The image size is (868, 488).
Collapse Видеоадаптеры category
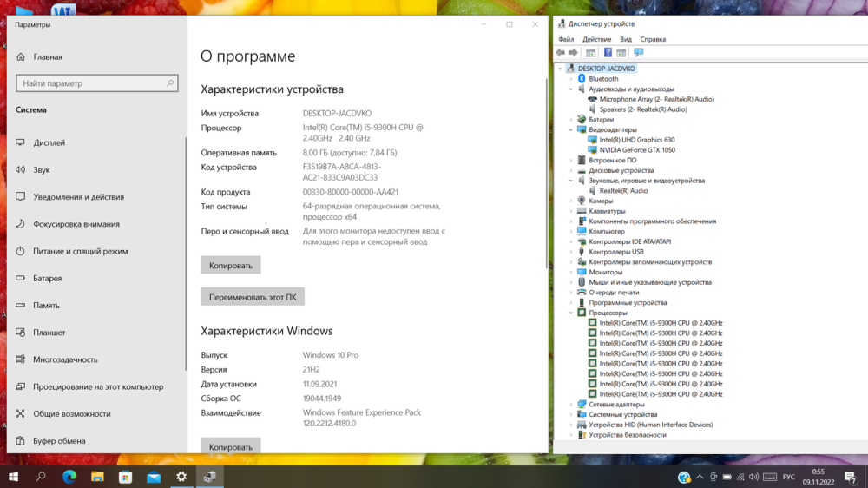click(571, 129)
